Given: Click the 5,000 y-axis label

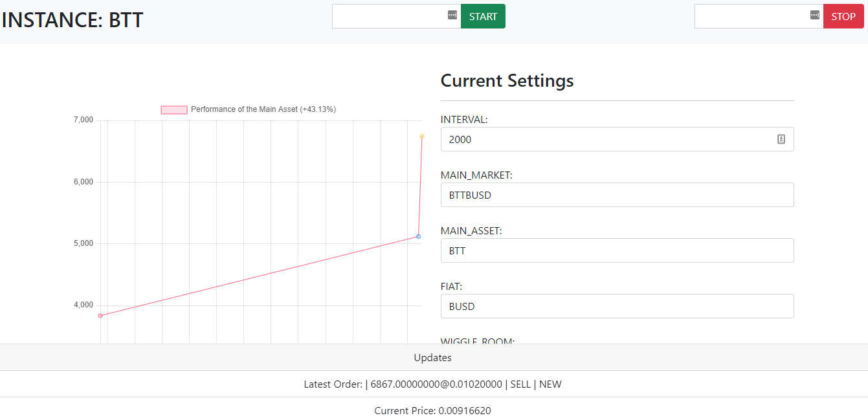Looking at the screenshot, I should coord(83,243).
